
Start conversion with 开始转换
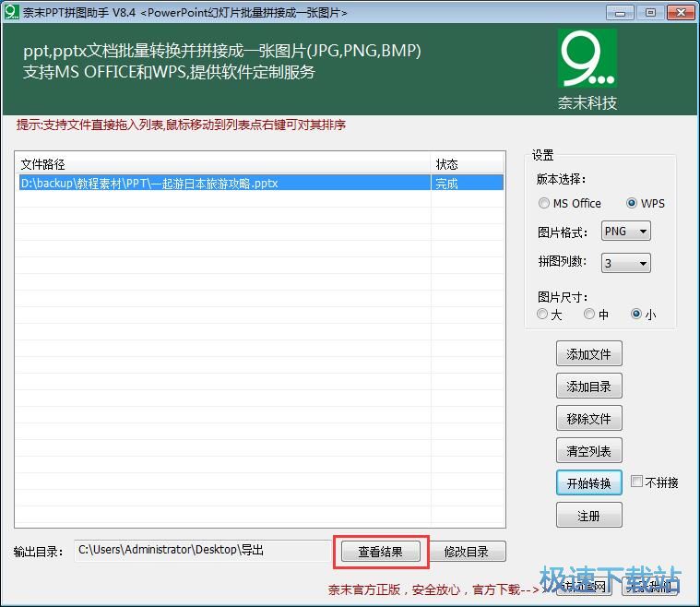pos(588,482)
